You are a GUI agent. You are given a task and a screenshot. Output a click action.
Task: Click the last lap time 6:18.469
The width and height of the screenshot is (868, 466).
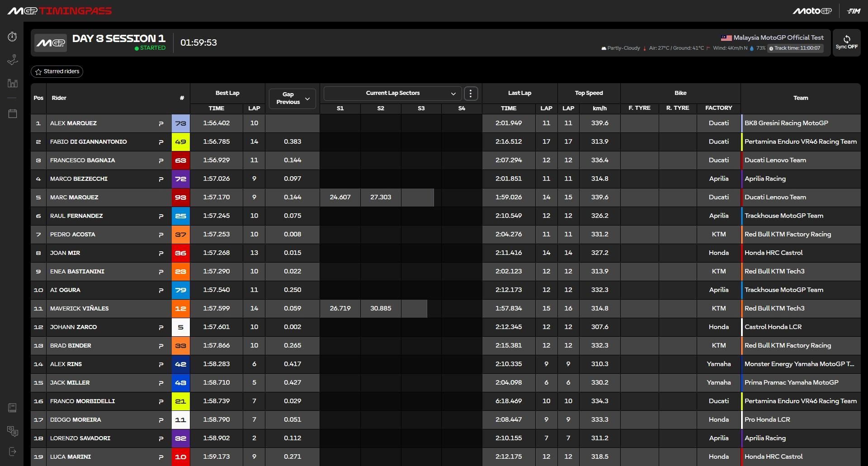pos(509,401)
